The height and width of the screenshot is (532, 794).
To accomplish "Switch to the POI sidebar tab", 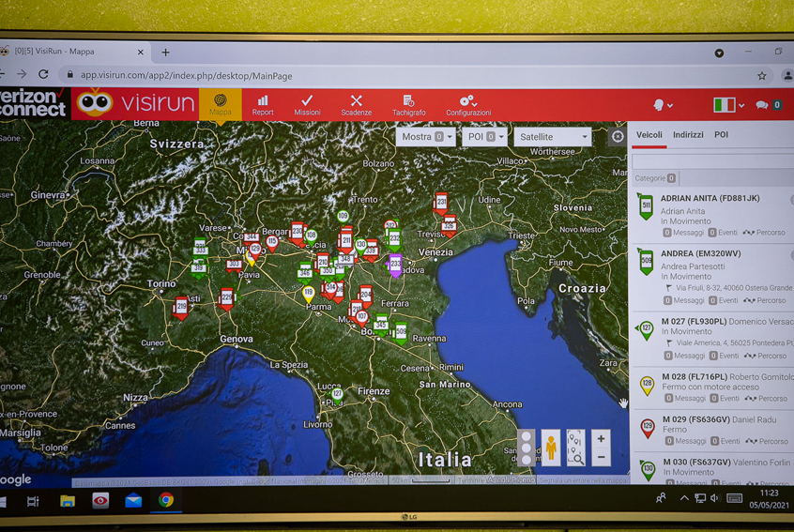I will click(x=721, y=135).
